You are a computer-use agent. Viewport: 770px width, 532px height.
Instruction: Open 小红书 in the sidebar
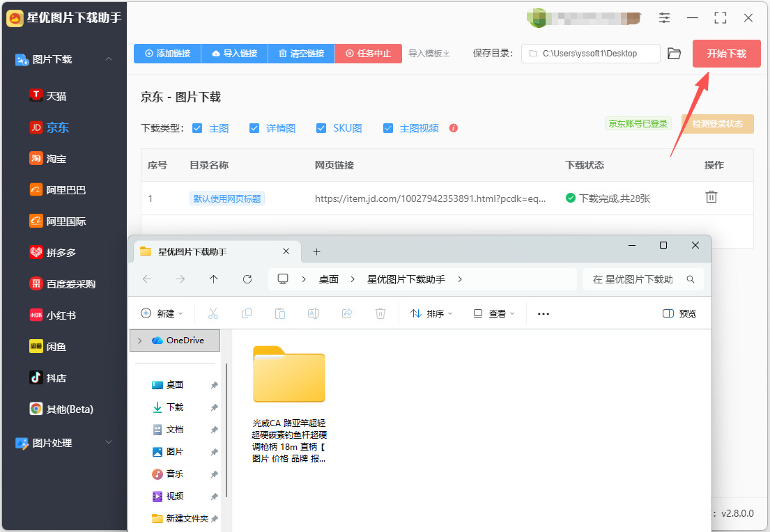53,315
